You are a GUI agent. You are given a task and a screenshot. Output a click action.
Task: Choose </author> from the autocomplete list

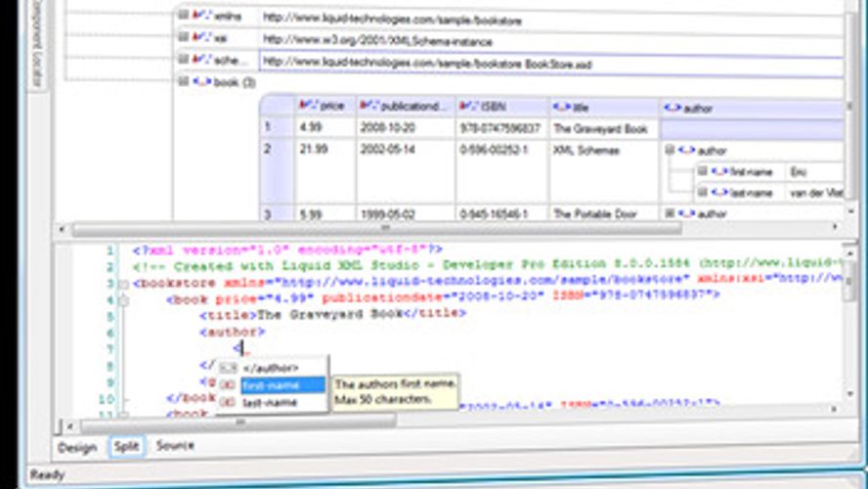click(271, 368)
